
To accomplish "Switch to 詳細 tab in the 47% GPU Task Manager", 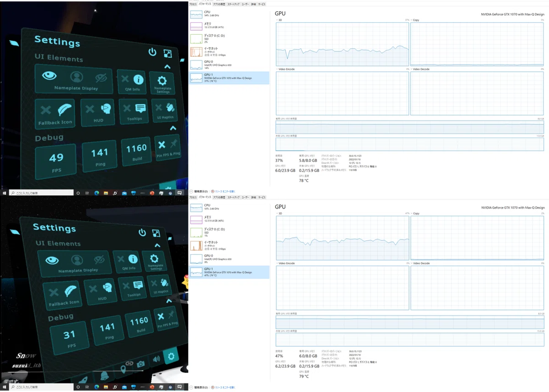I will (x=254, y=197).
